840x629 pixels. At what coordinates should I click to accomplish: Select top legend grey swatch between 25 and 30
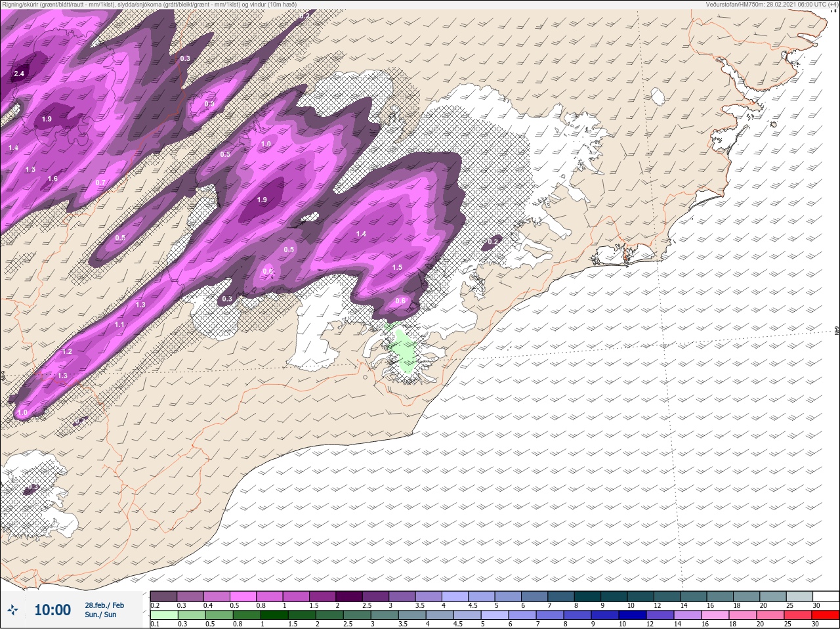pos(799,596)
